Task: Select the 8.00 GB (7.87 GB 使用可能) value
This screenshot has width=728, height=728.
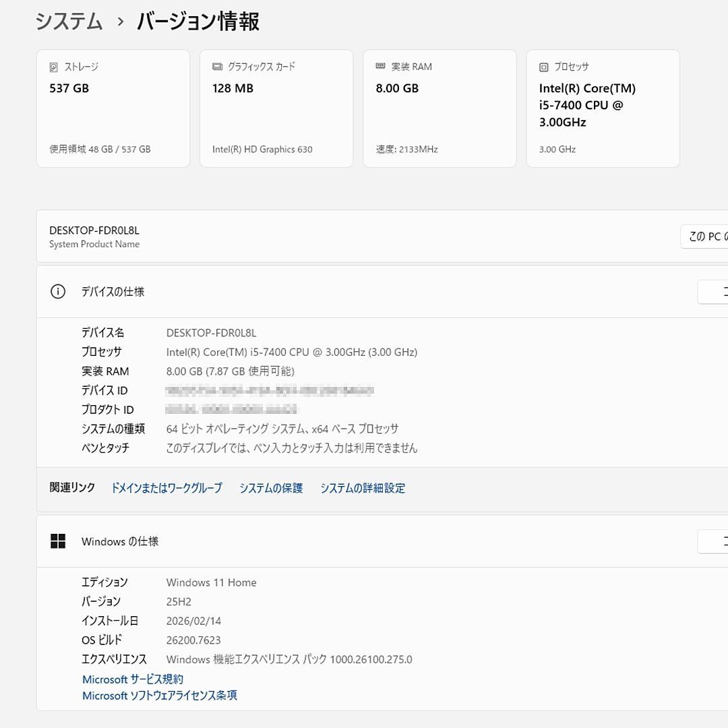Action: click(x=231, y=371)
